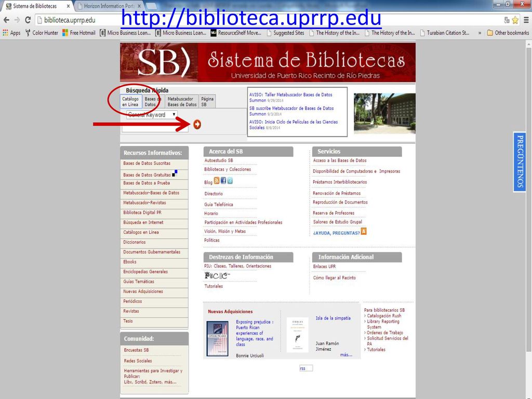This screenshot has width=532, height=399.
Task: Switch to the Horizon Information Portal tab
Action: click(109, 6)
